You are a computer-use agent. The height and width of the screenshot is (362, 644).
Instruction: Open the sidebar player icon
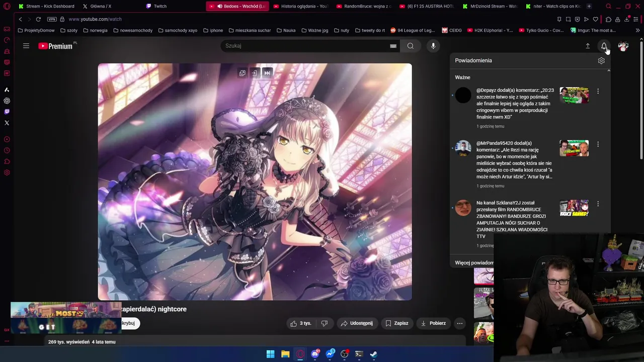click(7, 139)
